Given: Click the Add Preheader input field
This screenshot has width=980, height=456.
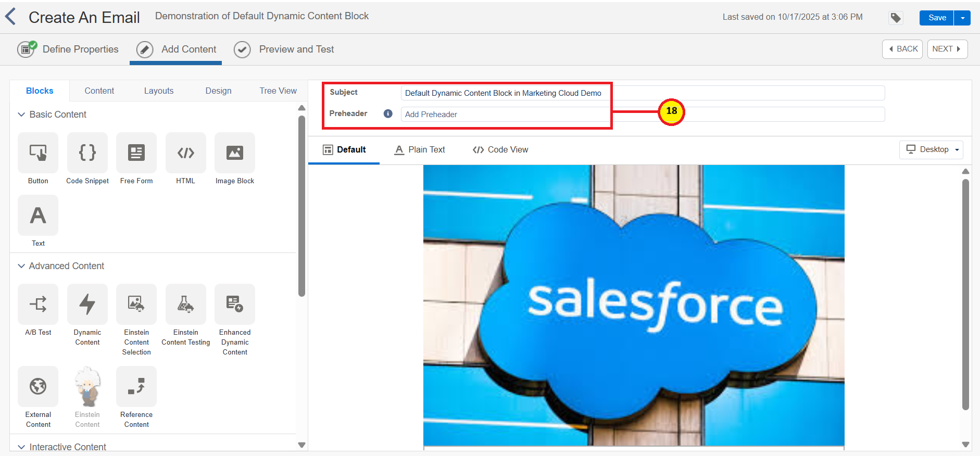Looking at the screenshot, I should point(505,115).
